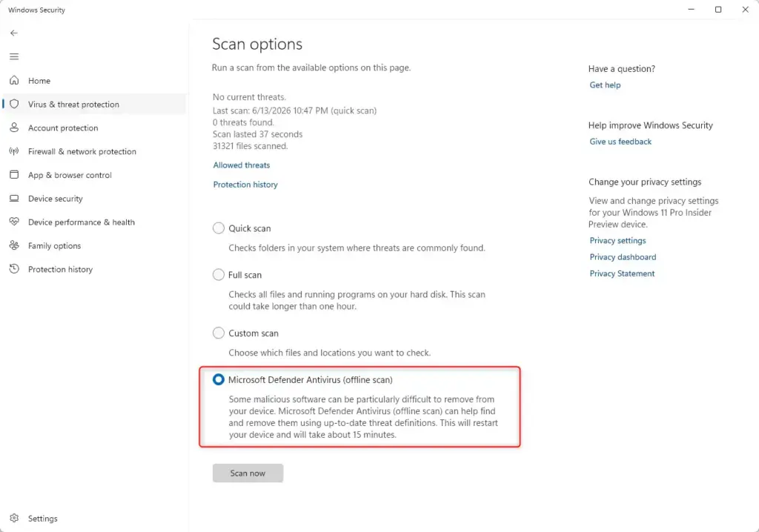Go to Home in the sidebar

point(94,80)
